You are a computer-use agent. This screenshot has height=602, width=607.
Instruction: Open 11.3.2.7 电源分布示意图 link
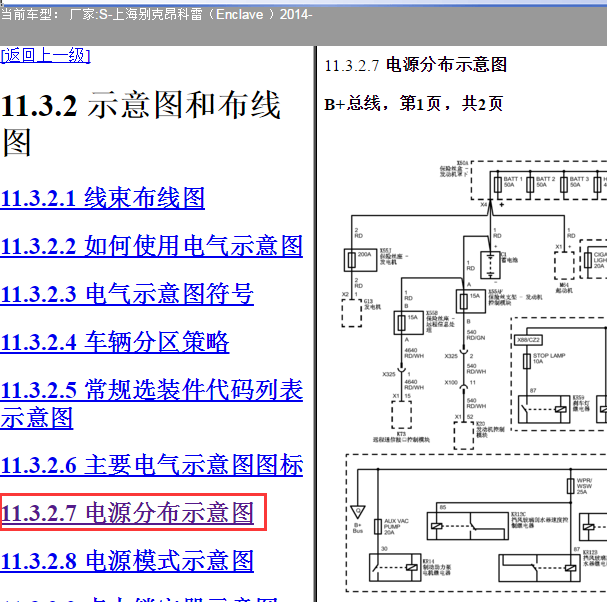coord(127,513)
